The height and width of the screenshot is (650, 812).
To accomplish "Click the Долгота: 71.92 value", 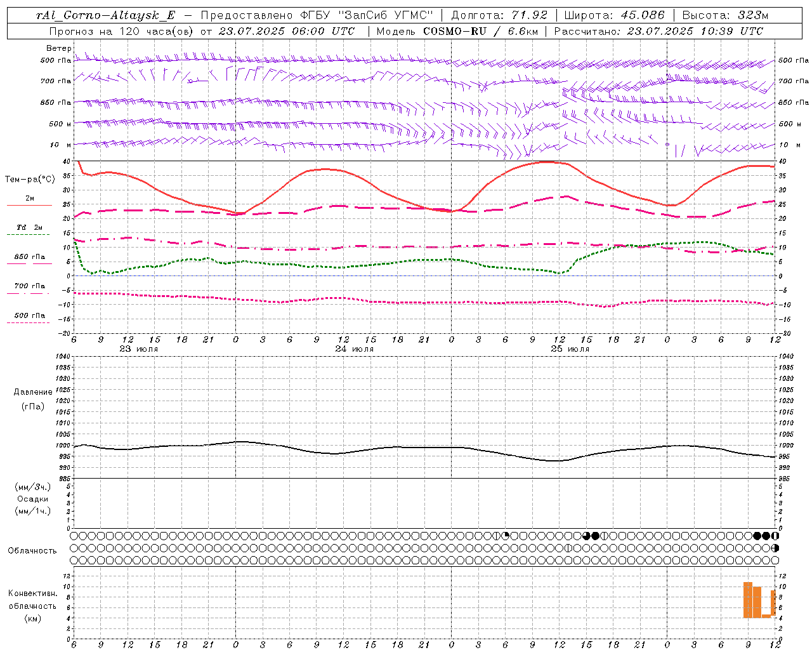I will (x=499, y=15).
